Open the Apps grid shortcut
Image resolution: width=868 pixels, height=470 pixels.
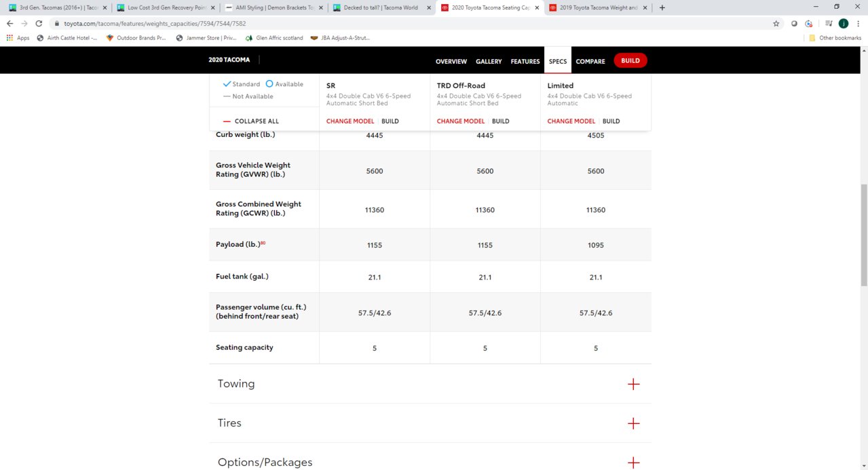(x=18, y=38)
